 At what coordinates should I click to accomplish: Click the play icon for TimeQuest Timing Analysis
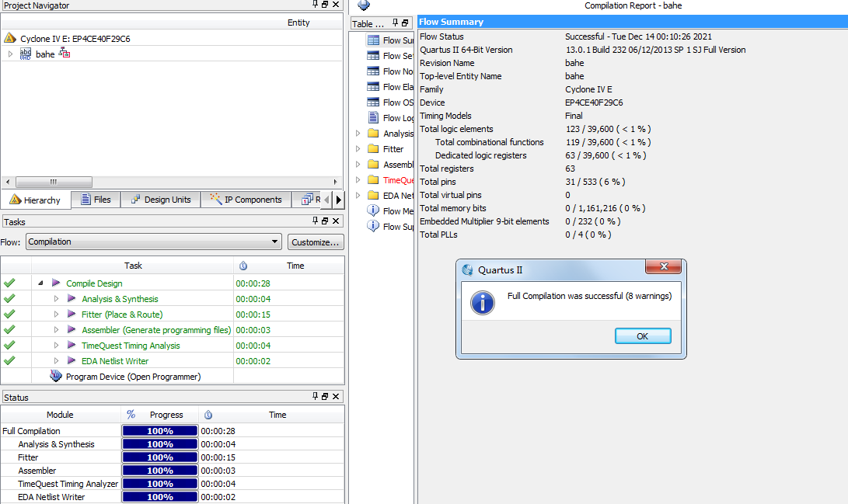pyautogui.click(x=72, y=345)
